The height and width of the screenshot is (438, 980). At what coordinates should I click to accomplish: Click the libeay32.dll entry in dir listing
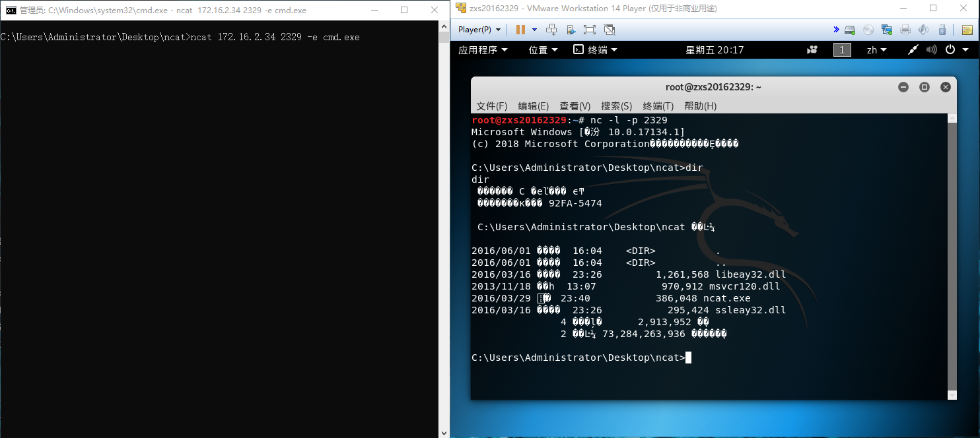point(751,274)
